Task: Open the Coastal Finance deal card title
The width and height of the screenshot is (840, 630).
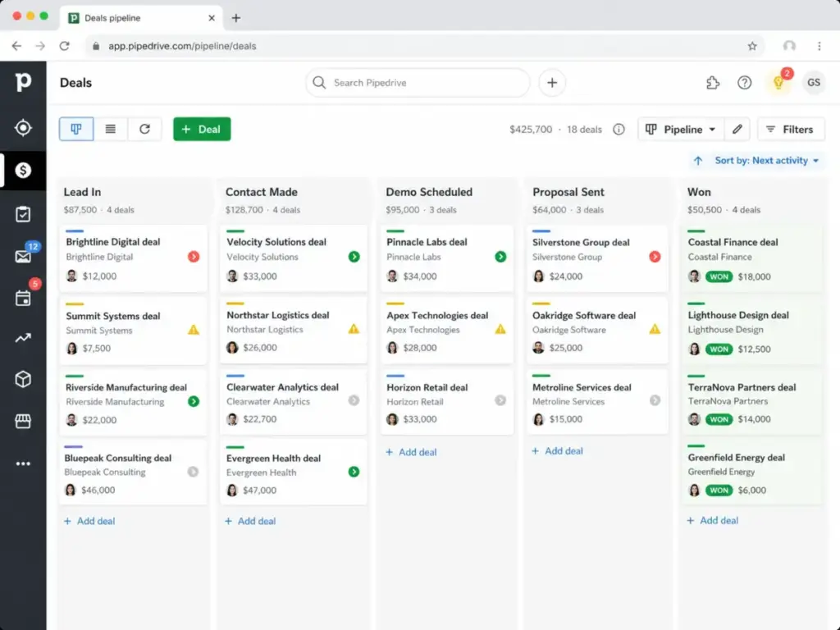Action: (733, 242)
